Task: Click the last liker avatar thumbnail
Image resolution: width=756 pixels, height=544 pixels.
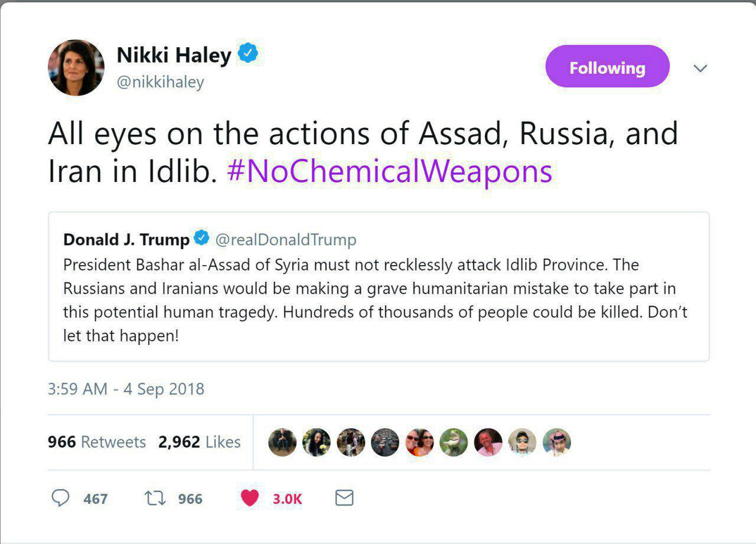Action: 556,442
